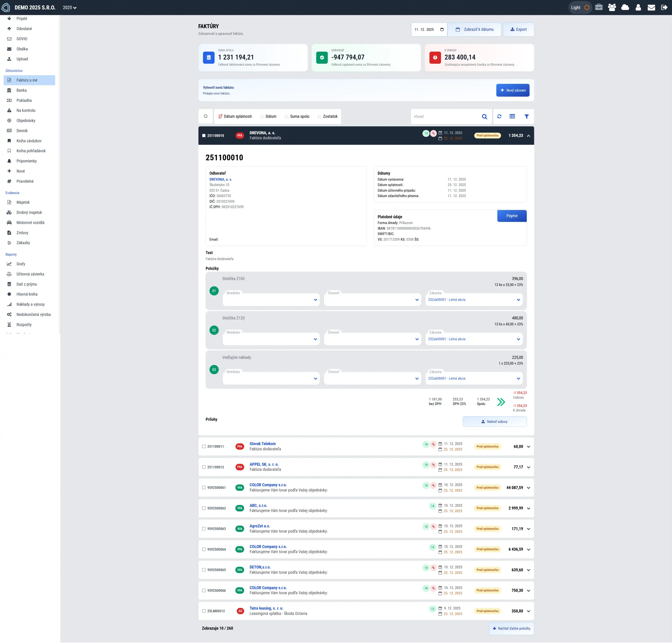Open Stredisko dropdown for Stolička Z100
Screen dimensions: 672x643
[271, 300]
